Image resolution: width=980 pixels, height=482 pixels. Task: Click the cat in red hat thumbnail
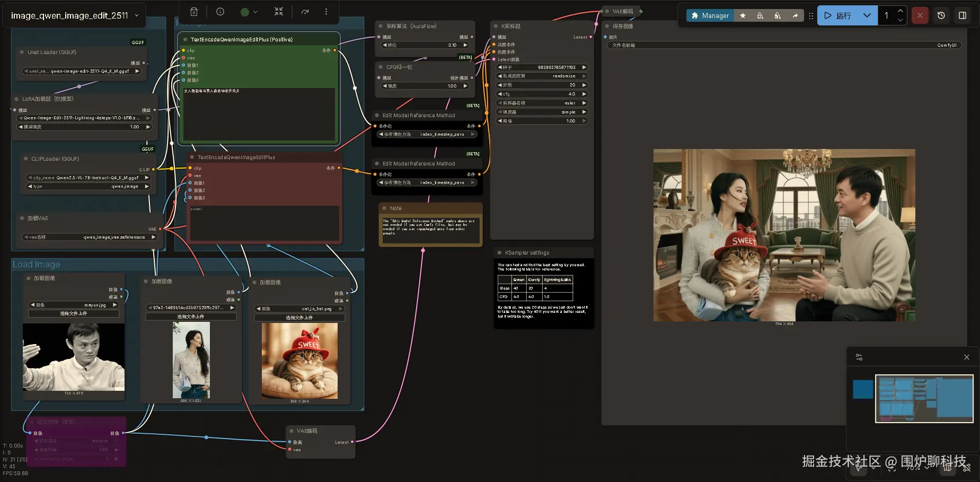point(299,361)
